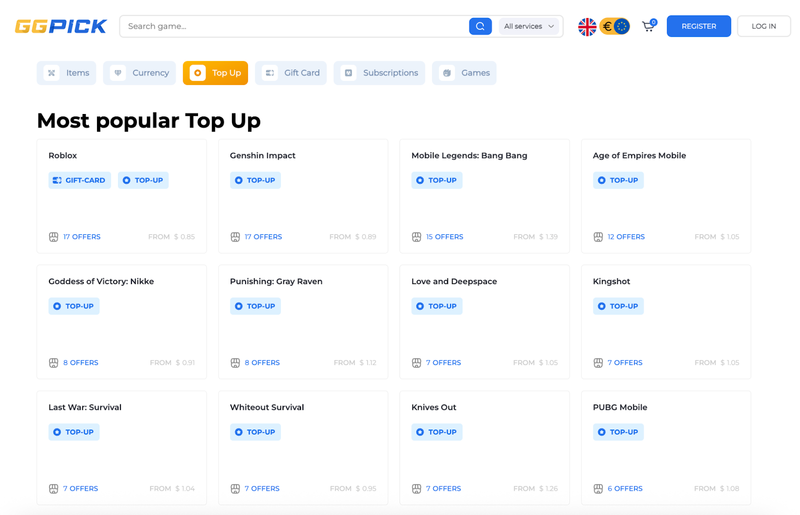Type in the Search game field
800x515 pixels.
[x=295, y=26]
